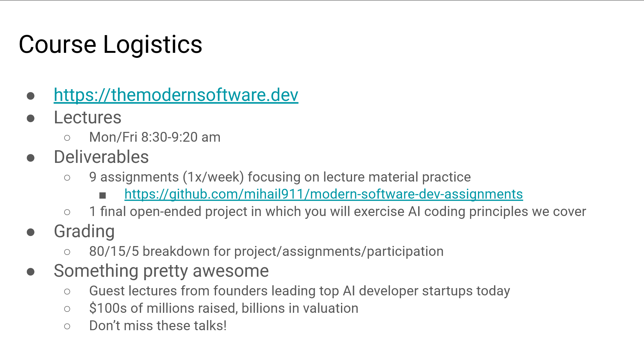Open the themodernsoftware.dev link

pyautogui.click(x=176, y=95)
